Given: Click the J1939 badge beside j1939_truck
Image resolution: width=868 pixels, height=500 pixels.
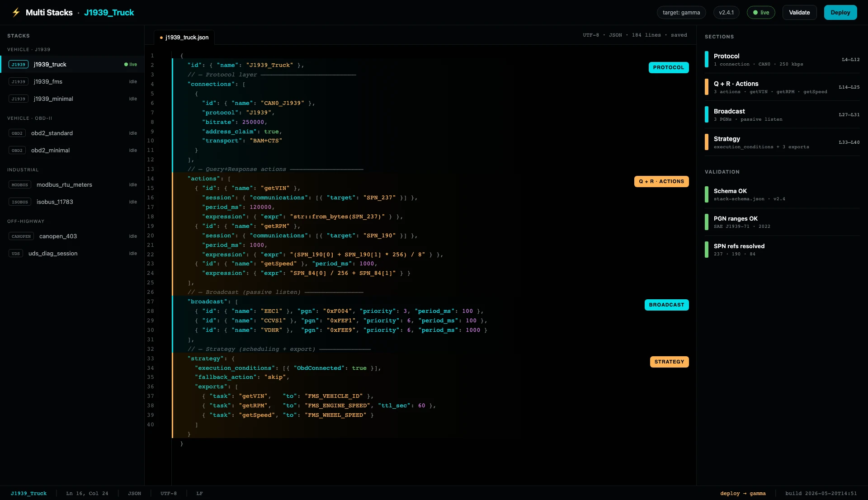Looking at the screenshot, I should point(19,64).
